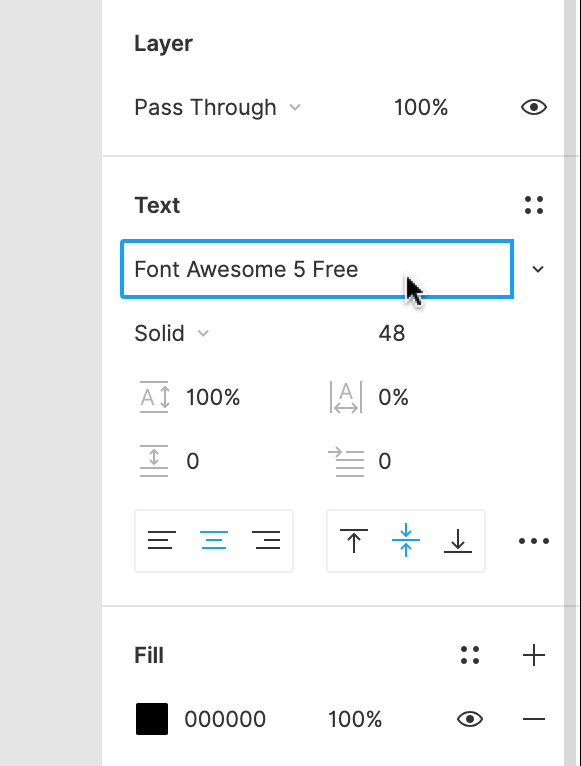581x766 pixels.
Task: Open text type details ellipsis menu
Action: coord(534,541)
